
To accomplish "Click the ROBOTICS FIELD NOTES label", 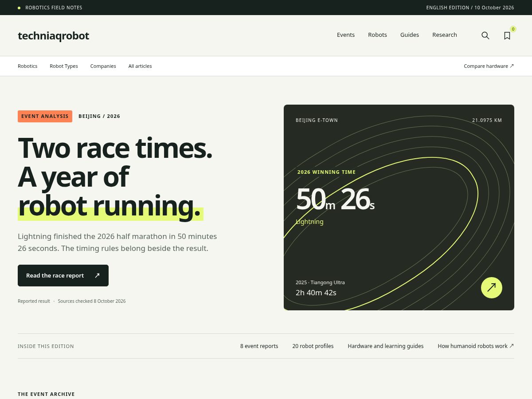I will pos(54,8).
